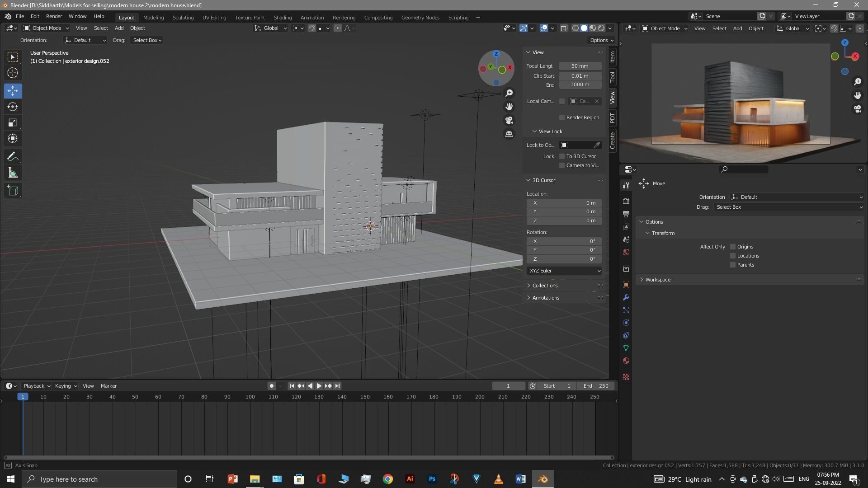Check Affect Only Parents
Screen dimensions: 868x488
tap(733, 265)
